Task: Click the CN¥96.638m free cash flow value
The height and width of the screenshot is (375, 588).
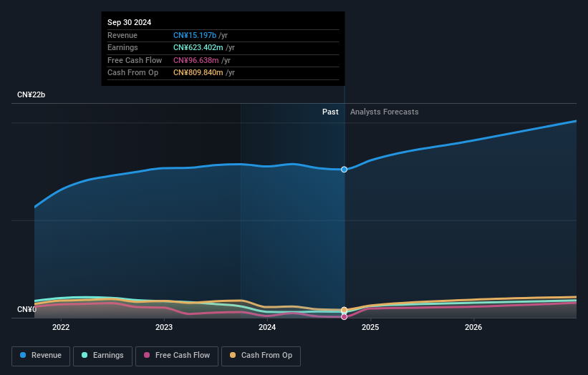Action: [x=196, y=60]
